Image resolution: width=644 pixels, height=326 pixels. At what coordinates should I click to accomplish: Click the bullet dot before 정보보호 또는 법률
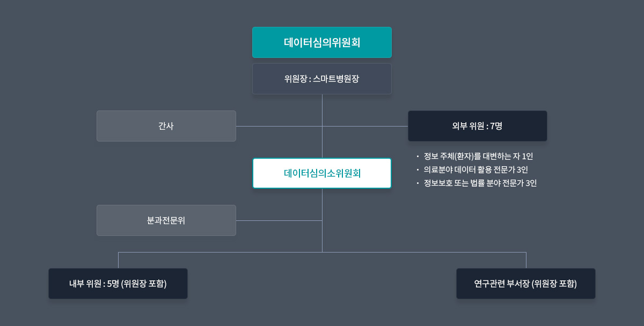(x=418, y=183)
